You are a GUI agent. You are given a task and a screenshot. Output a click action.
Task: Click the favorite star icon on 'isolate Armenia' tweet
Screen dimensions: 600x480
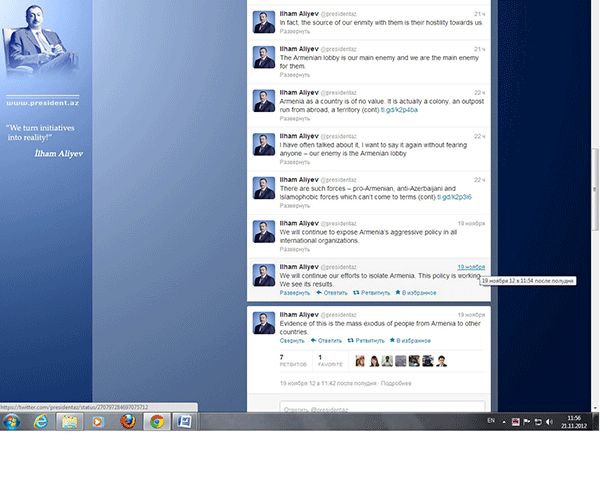(398, 292)
